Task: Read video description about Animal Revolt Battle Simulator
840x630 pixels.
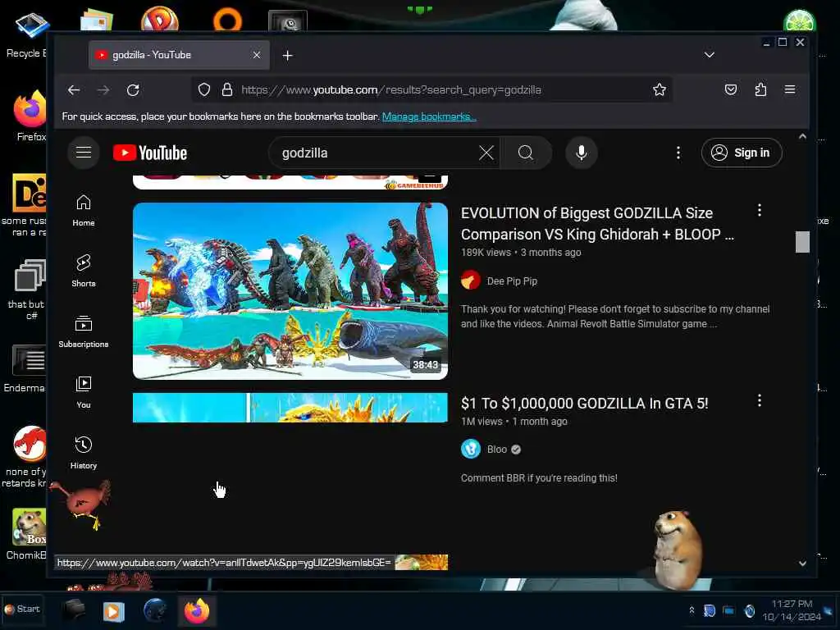Action: (x=615, y=317)
